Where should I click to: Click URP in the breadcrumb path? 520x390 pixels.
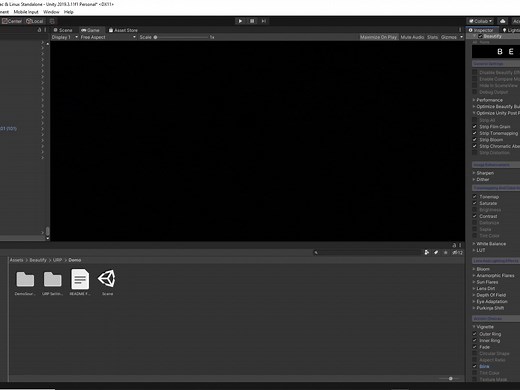pyautogui.click(x=57, y=260)
